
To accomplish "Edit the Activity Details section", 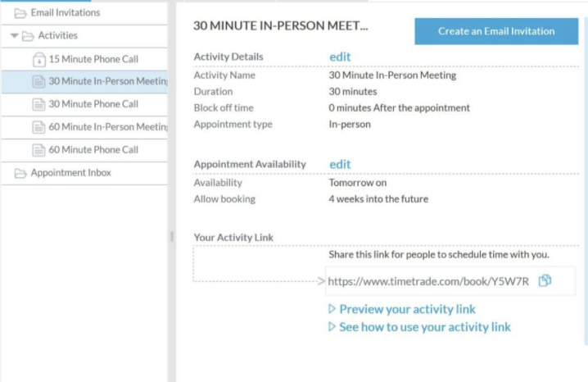I will click(340, 57).
